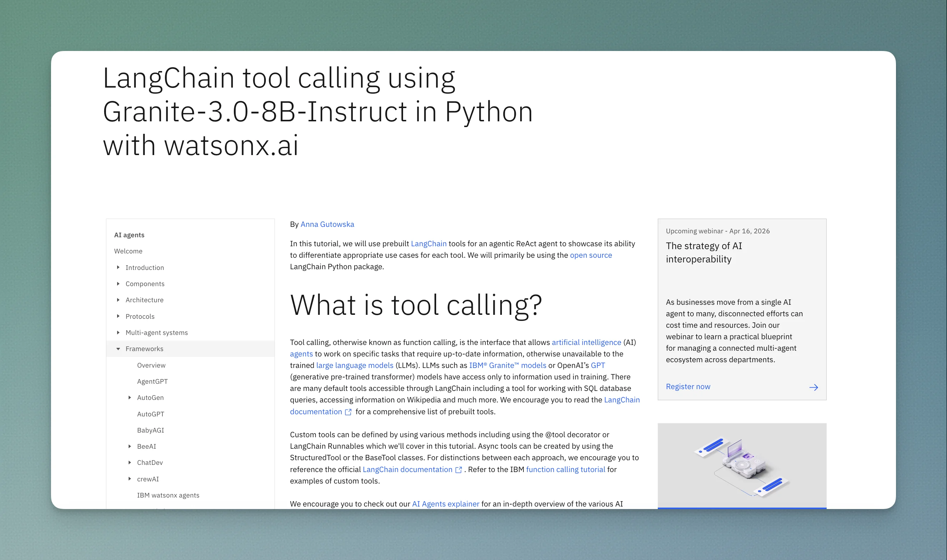Expand the ChatDev tree item
The image size is (947, 560).
(x=130, y=462)
